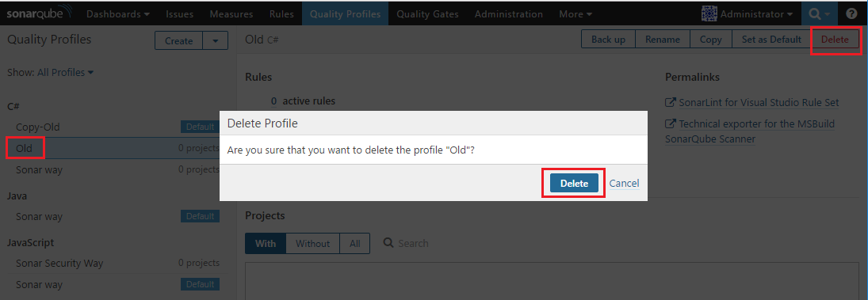The height and width of the screenshot is (300, 868).
Task: Click external link icon for Technical exporter
Action: [x=671, y=123]
